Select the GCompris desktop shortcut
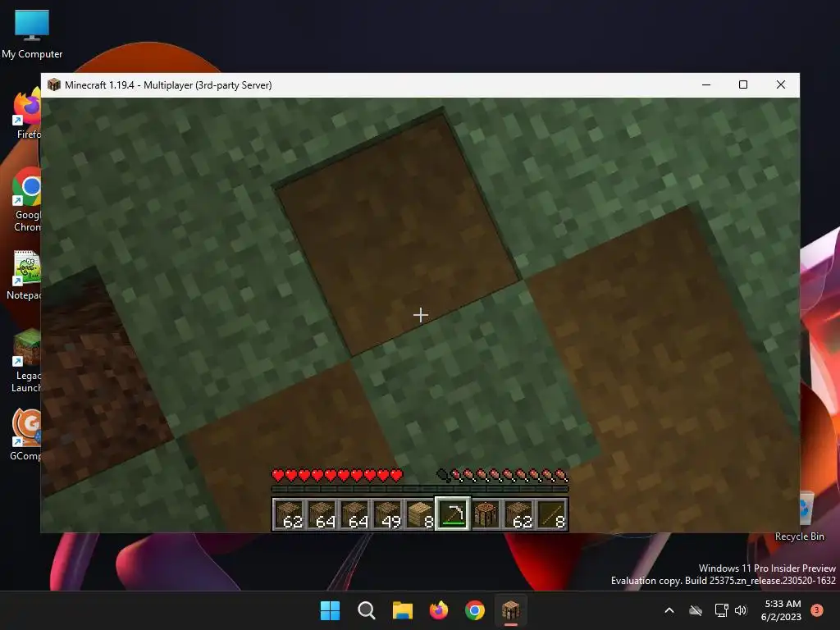This screenshot has width=840, height=630. (x=25, y=435)
